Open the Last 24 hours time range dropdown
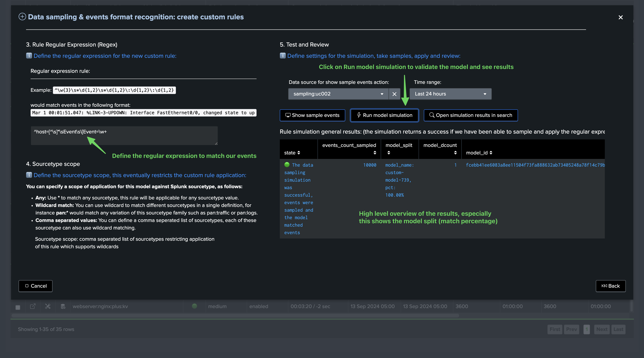Image resolution: width=644 pixels, height=358 pixels. coord(450,94)
